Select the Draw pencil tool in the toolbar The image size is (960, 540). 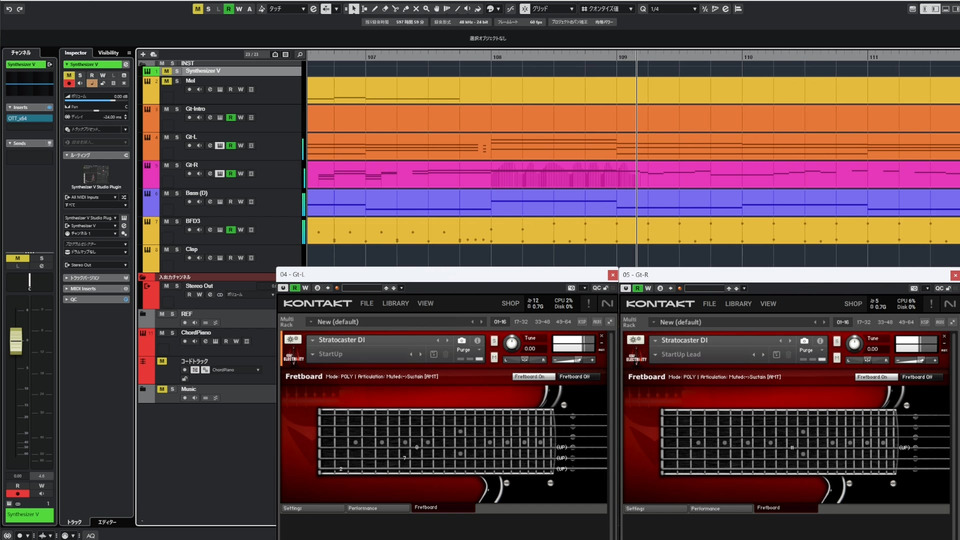coord(375,9)
